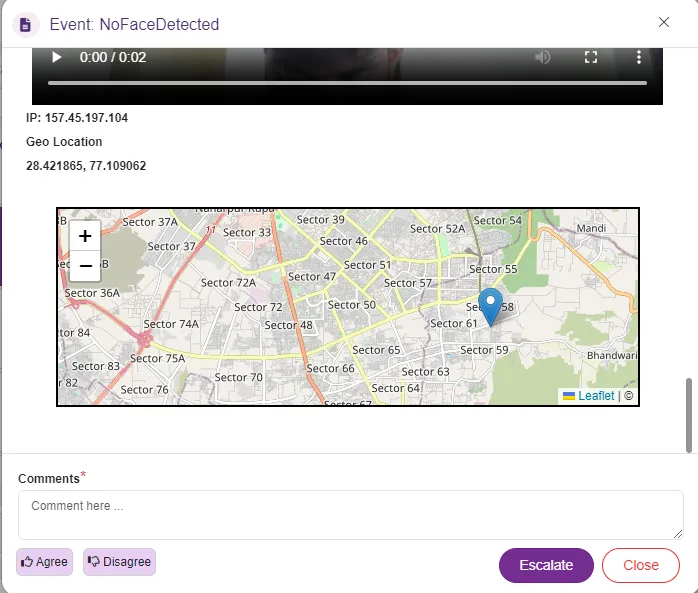Click Sector 70 on the map
The image size is (698, 593).
(x=238, y=377)
